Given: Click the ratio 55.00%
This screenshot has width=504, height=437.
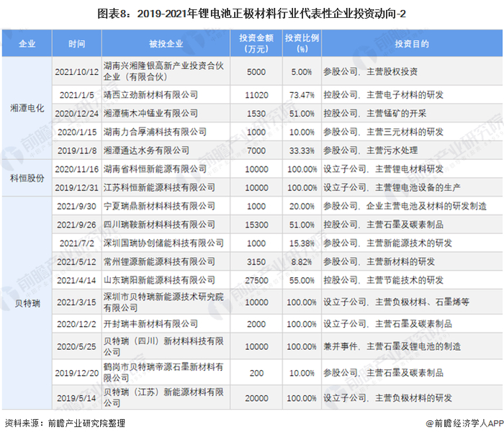Looking at the screenshot, I should [302, 280].
